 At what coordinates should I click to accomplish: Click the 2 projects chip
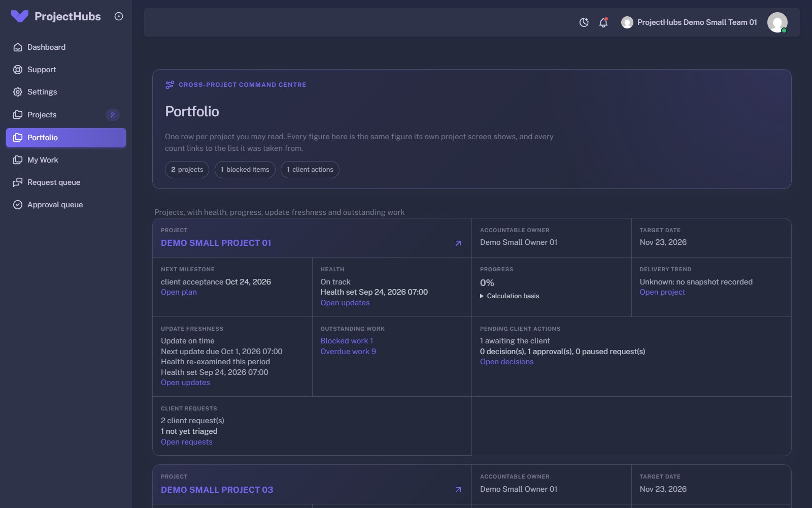point(187,170)
